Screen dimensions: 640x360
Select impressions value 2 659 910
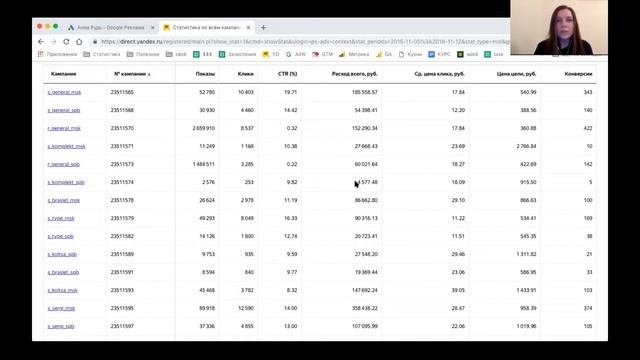click(x=204, y=128)
